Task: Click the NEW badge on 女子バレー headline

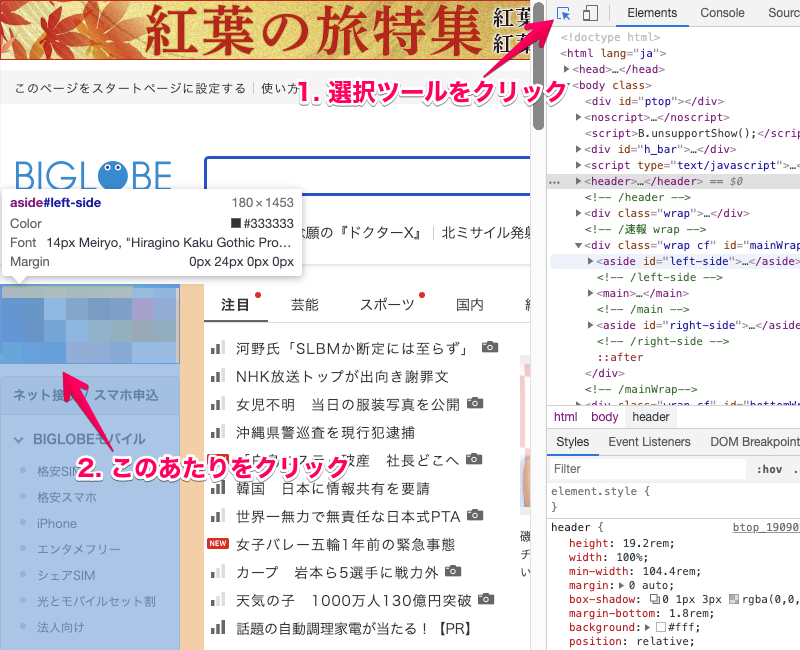Action: 217,544
